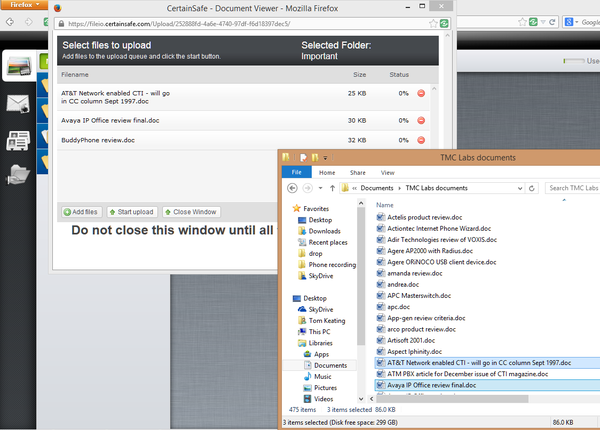This screenshot has height=430, width=600.
Task: Open the File tab in Explorer
Action: pos(296,172)
